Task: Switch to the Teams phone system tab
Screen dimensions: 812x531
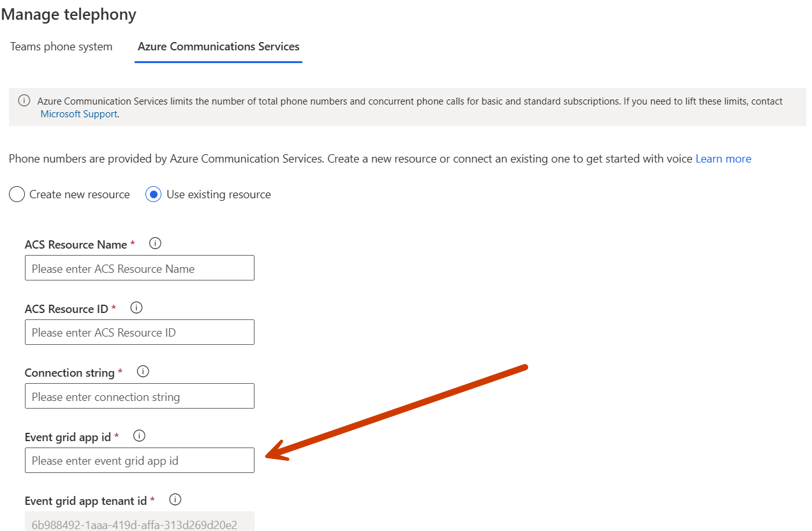Action: (x=61, y=47)
